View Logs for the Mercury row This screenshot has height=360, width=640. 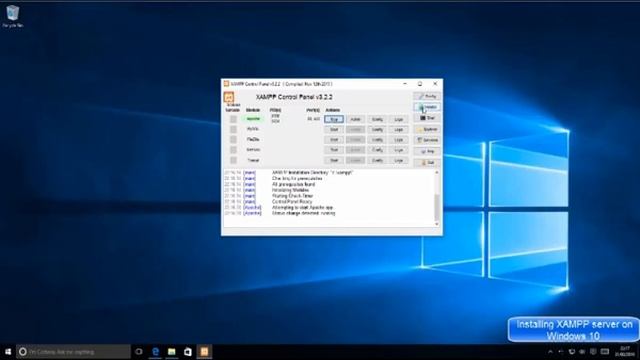coord(398,150)
